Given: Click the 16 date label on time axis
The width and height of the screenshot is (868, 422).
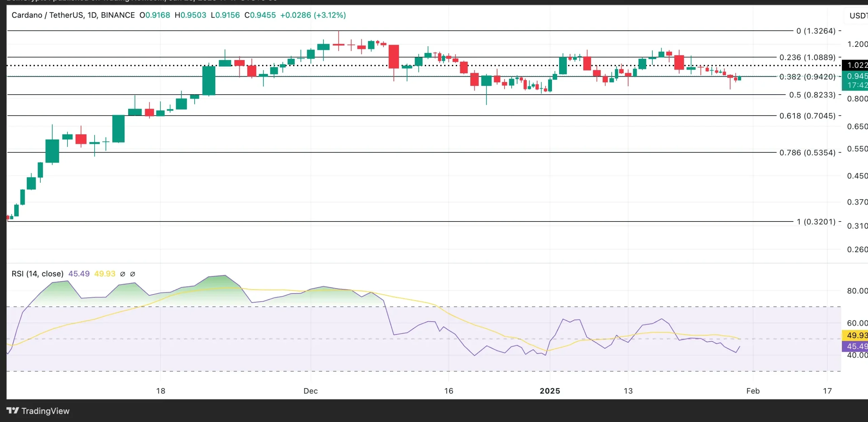Looking at the screenshot, I should [x=449, y=391].
